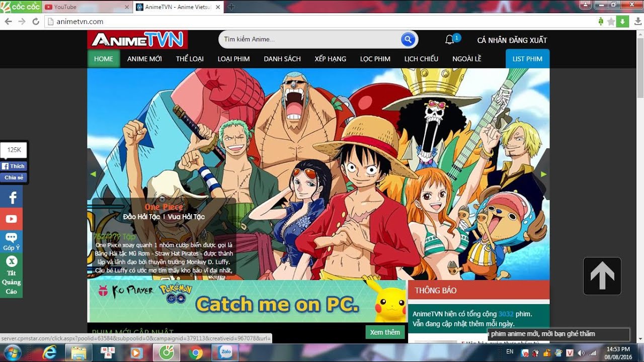Click the green download arrow extension icon
Viewport: 644px width, 362px height.
(623, 22)
